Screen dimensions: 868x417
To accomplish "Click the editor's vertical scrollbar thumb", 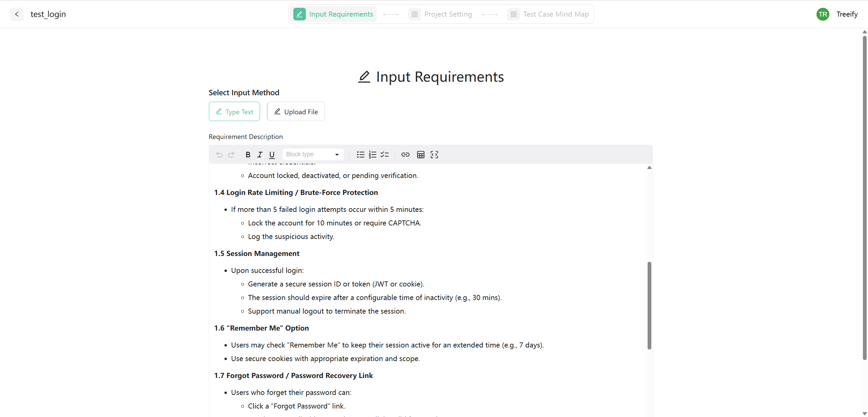I will pyautogui.click(x=649, y=305).
